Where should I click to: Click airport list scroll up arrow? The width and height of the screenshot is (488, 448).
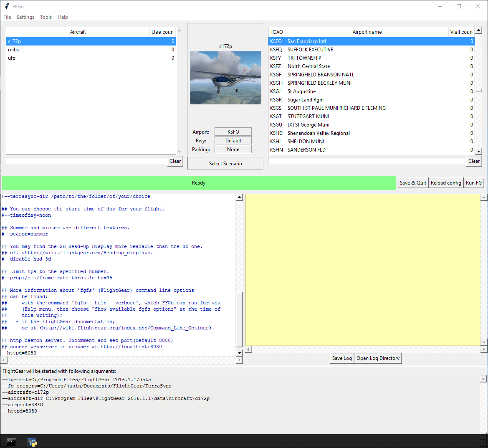(x=479, y=30)
